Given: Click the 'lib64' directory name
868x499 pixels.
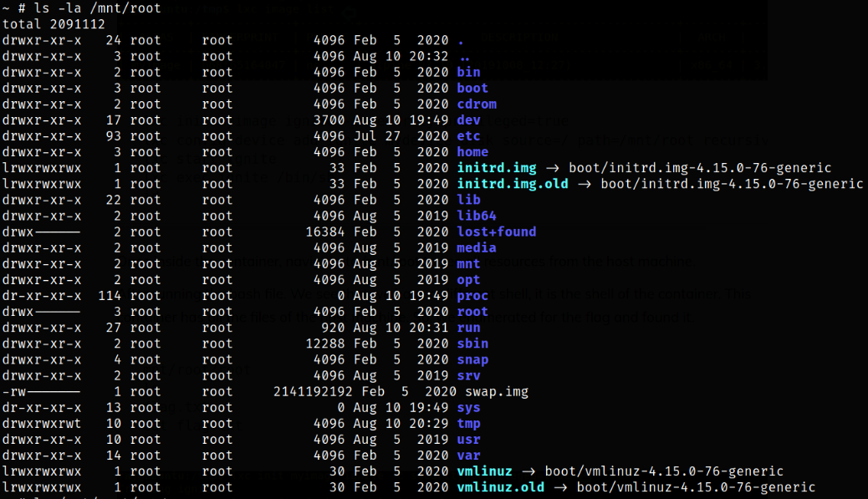Looking at the screenshot, I should pos(477,216).
